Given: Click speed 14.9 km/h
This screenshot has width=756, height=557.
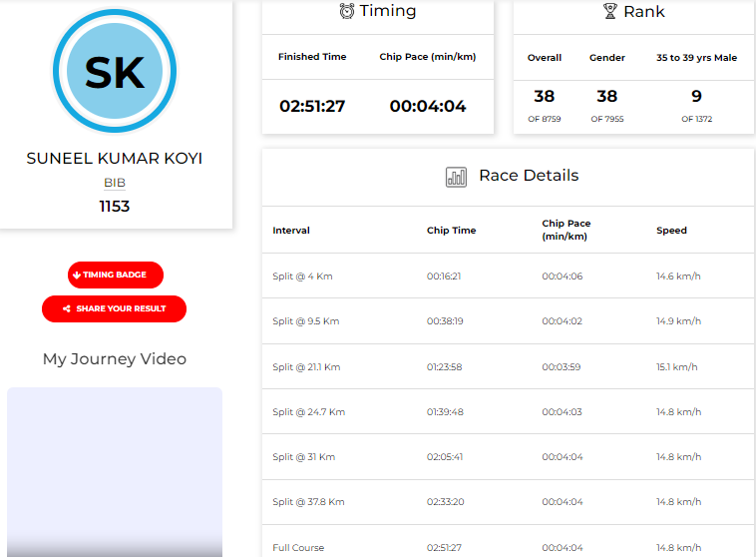Looking at the screenshot, I should pos(678,321).
